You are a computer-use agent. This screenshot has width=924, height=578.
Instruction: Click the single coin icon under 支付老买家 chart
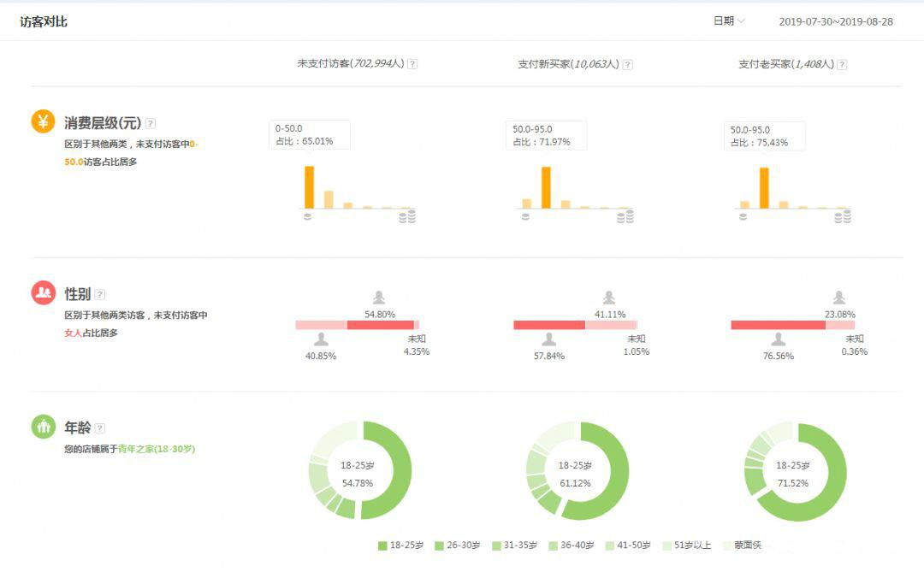click(743, 217)
